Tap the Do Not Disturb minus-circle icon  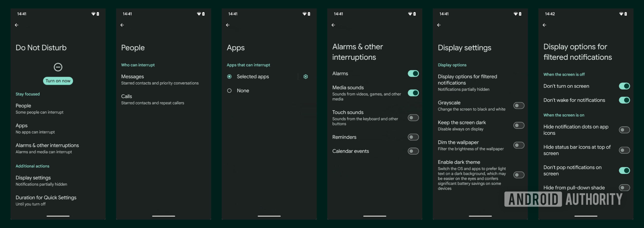coord(58,67)
